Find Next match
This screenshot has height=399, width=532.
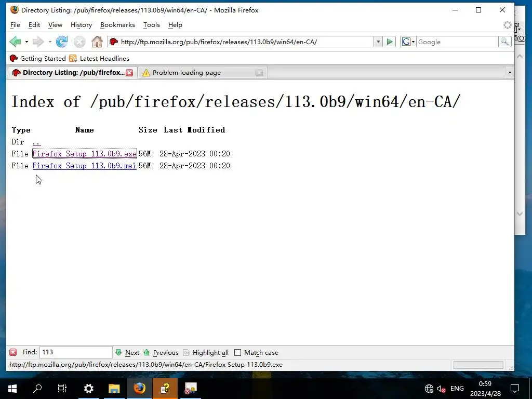click(x=127, y=353)
